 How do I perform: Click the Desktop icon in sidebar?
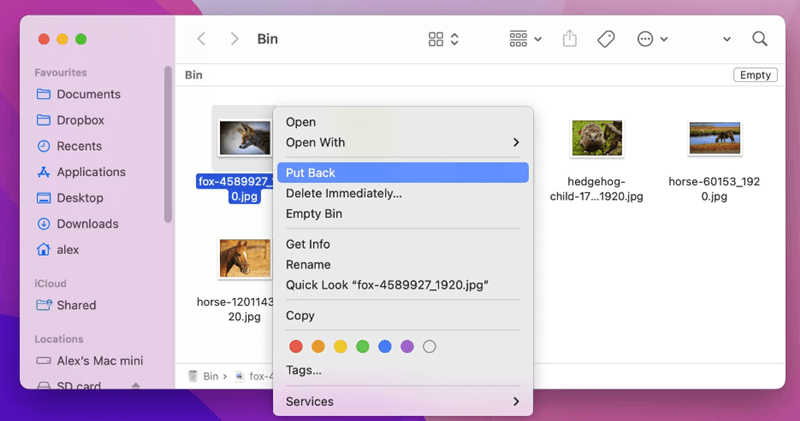coord(44,198)
